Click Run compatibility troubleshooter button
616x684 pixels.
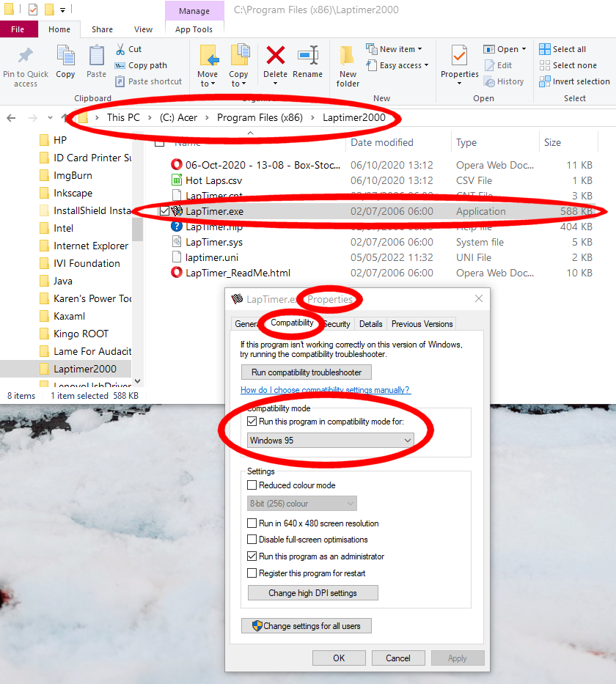[306, 372]
